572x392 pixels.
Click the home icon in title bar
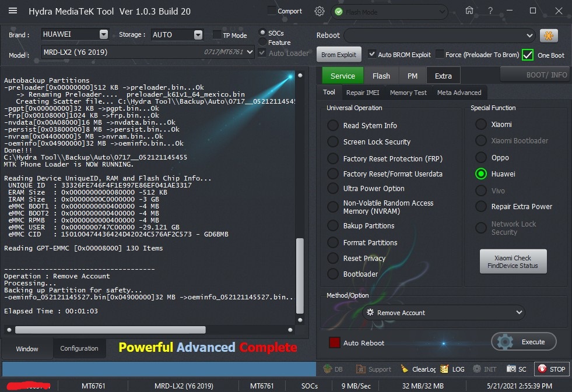pos(469,10)
